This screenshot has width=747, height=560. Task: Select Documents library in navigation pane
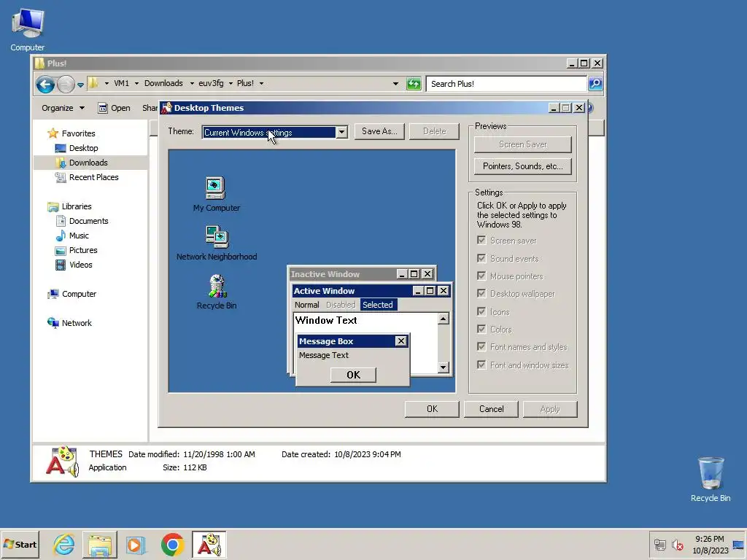88,221
